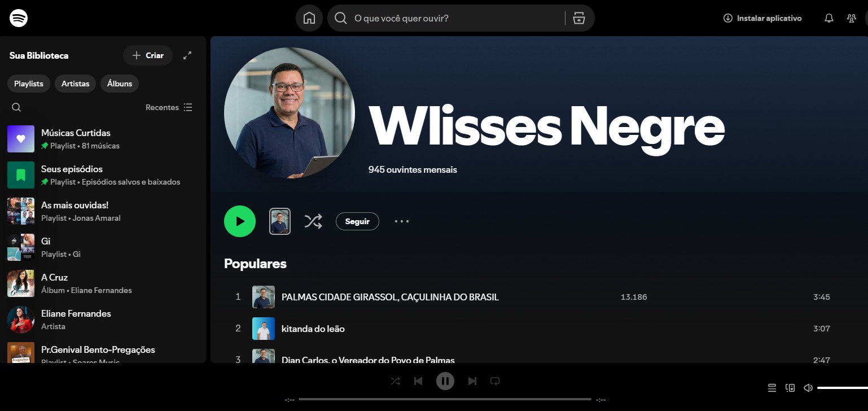The image size is (868, 411).
Task: Seek on the playback progress bar
Action: click(445, 399)
